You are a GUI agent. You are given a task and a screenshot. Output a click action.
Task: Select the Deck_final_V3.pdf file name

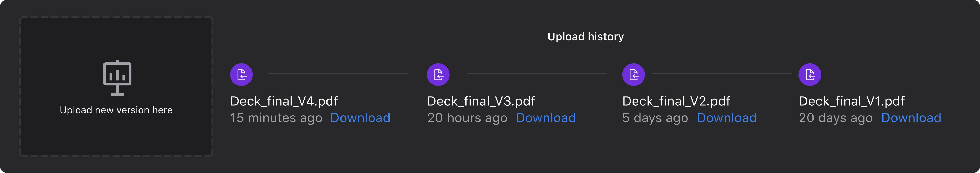481,101
